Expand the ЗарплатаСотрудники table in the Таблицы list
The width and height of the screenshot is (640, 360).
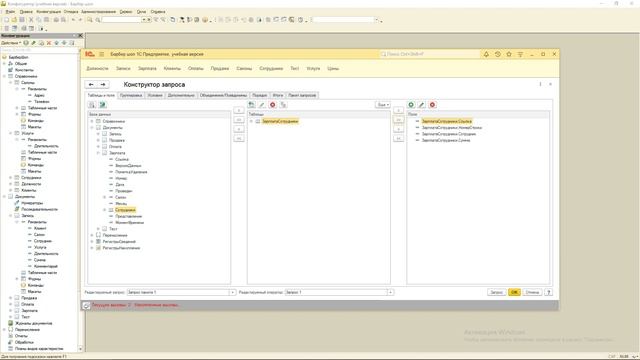pyautogui.click(x=251, y=121)
